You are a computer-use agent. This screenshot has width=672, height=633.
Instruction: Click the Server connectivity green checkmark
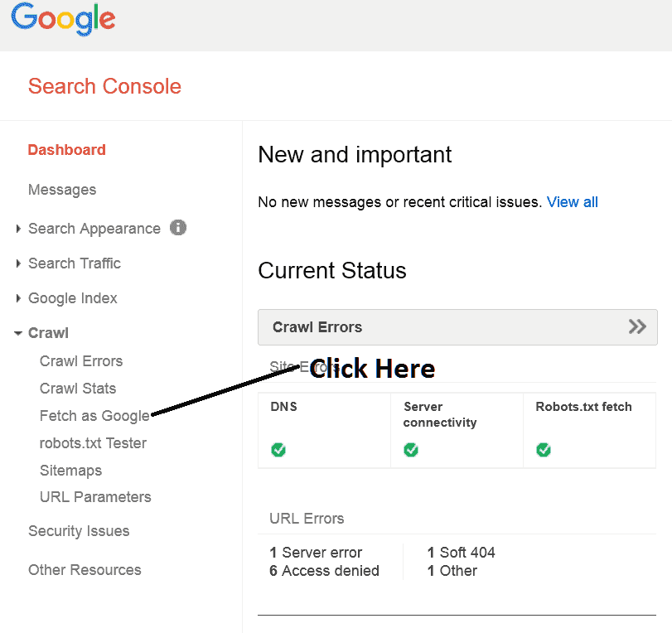411,450
